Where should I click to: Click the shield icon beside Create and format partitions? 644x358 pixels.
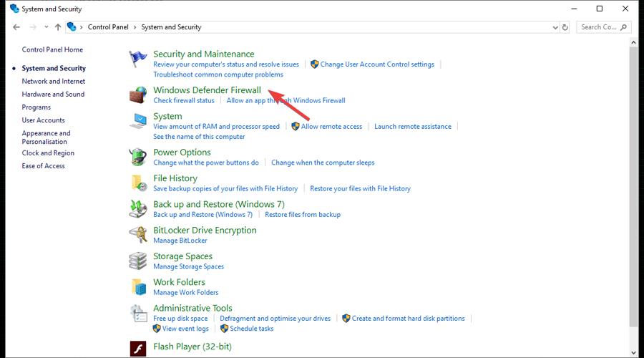point(346,318)
